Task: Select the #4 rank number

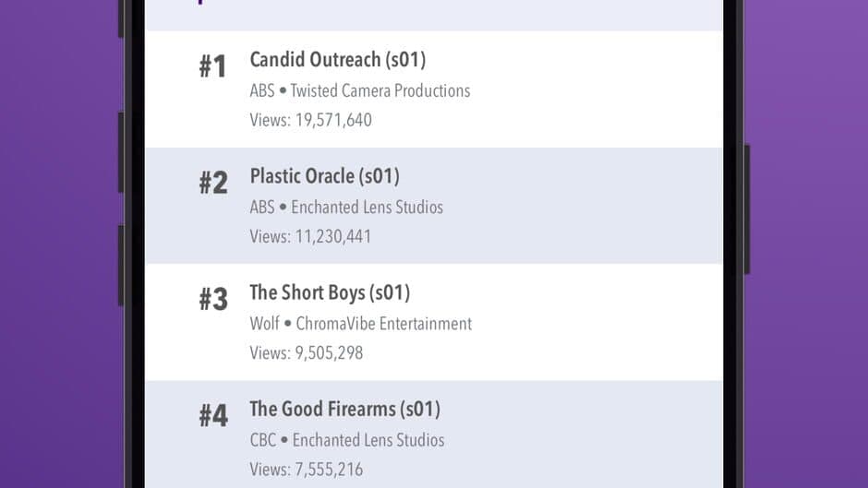Action: point(212,415)
